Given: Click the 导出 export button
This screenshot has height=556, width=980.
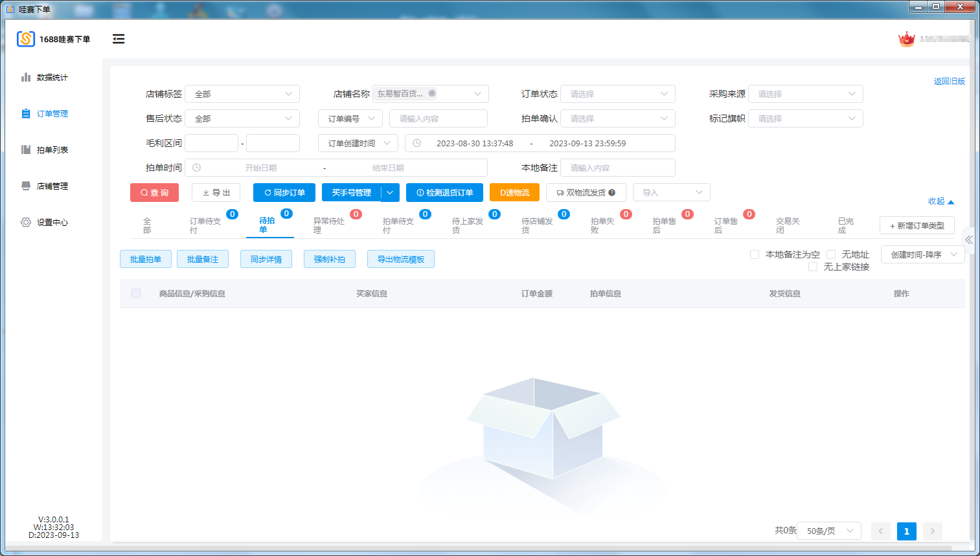Looking at the screenshot, I should (x=216, y=192).
